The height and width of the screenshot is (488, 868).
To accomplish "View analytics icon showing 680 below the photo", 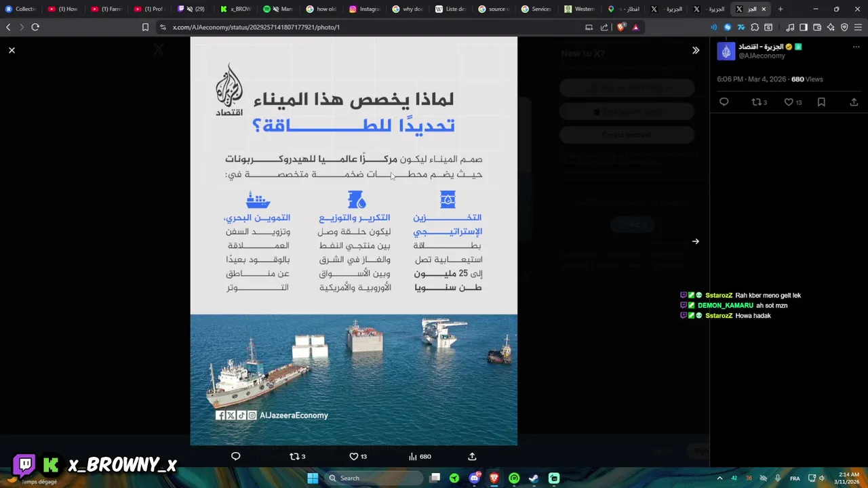I will point(420,456).
